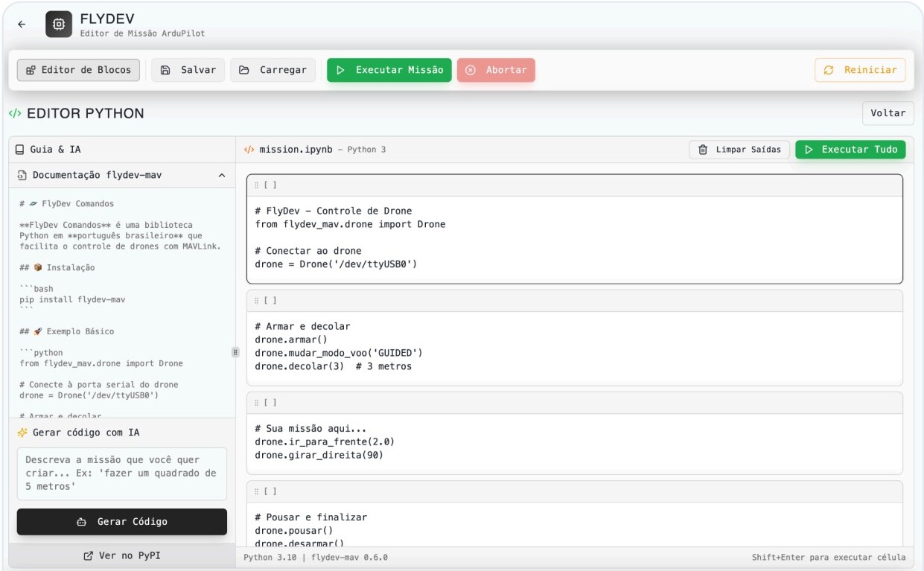Viewport: 924px width, 571px height.
Task: Click drag handle of Pousar e finalizar cell
Action: tap(257, 491)
